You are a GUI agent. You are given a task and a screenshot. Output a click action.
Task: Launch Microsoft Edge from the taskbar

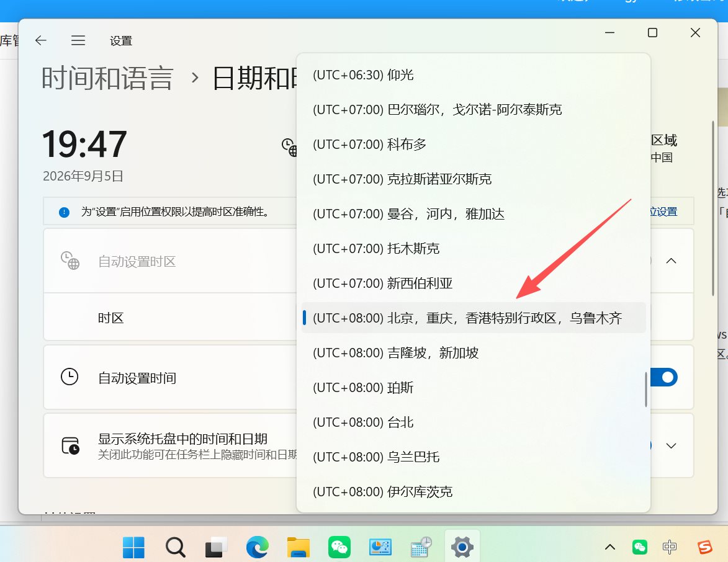point(257,547)
